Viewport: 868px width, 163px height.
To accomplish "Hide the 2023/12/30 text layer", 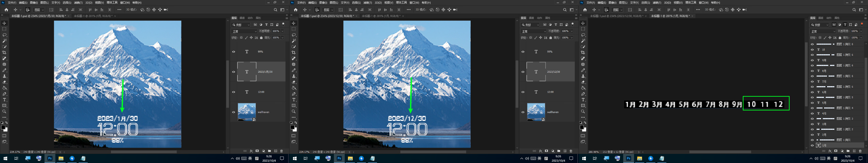I will [x=522, y=72].
